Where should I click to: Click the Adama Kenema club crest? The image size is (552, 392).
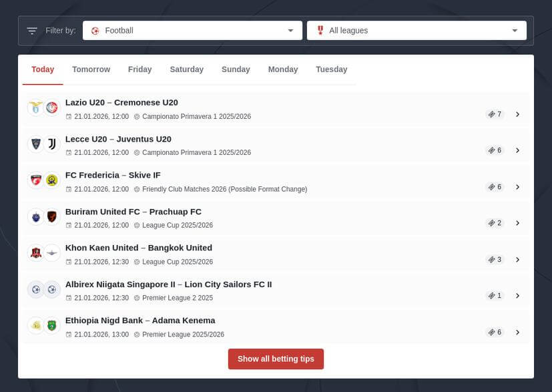pyautogui.click(x=52, y=326)
